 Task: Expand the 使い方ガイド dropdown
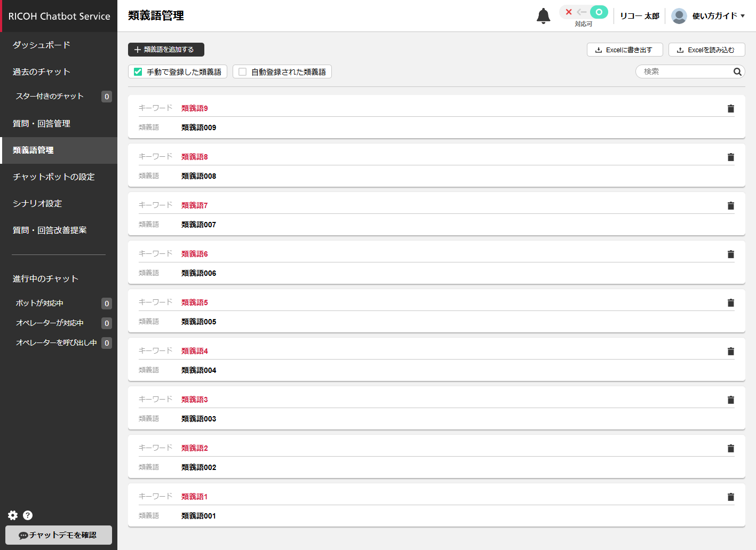(x=718, y=16)
